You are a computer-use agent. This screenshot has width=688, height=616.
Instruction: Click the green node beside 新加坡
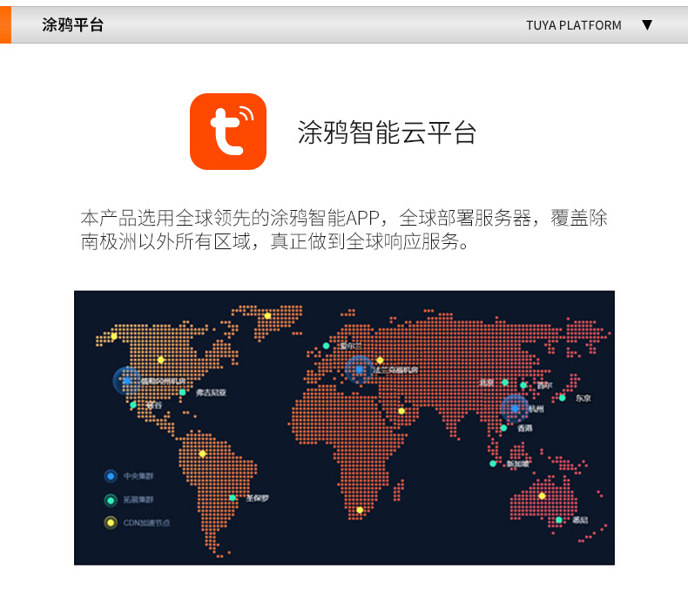pyautogui.click(x=493, y=464)
